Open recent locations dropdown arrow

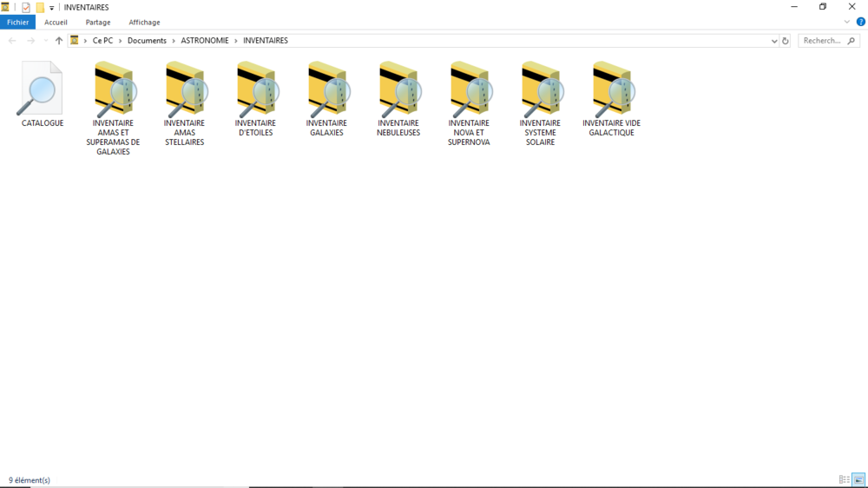[45, 41]
